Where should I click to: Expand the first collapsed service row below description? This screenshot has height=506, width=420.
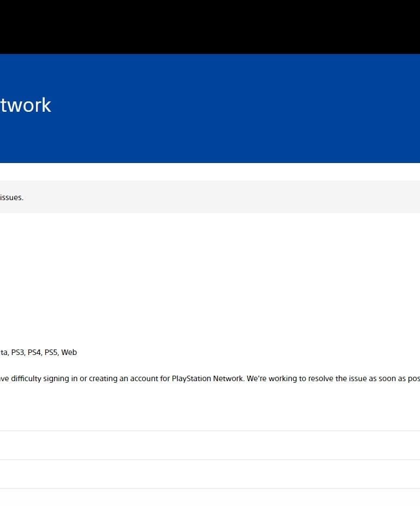pos(210,445)
